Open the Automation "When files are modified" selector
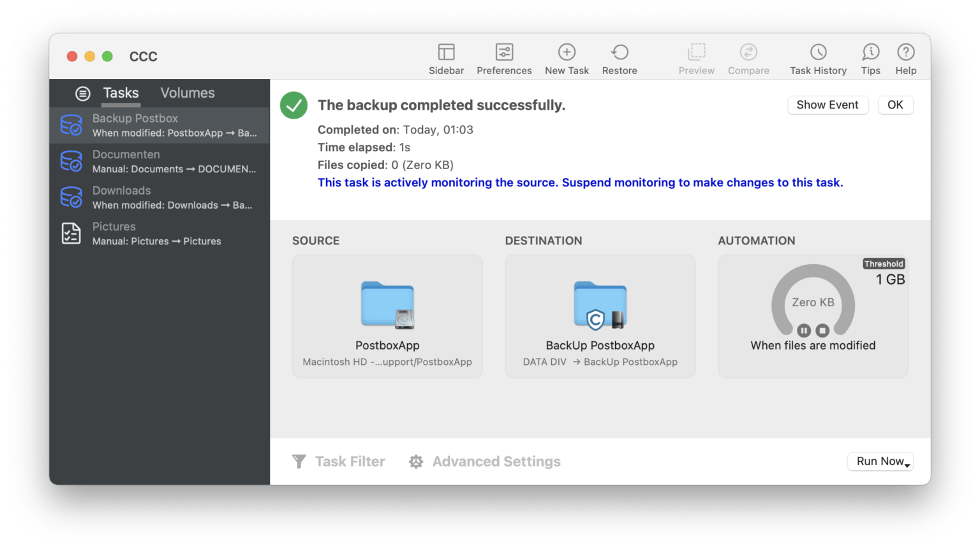 813,316
